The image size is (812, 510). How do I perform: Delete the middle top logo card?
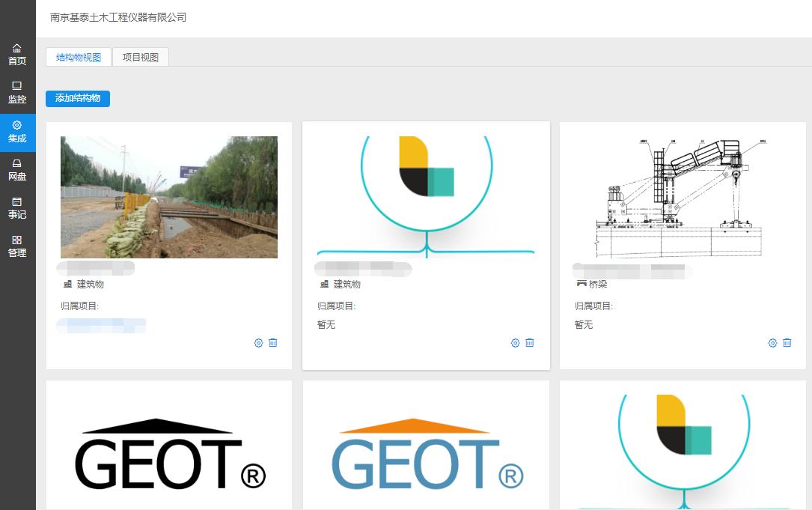530,343
